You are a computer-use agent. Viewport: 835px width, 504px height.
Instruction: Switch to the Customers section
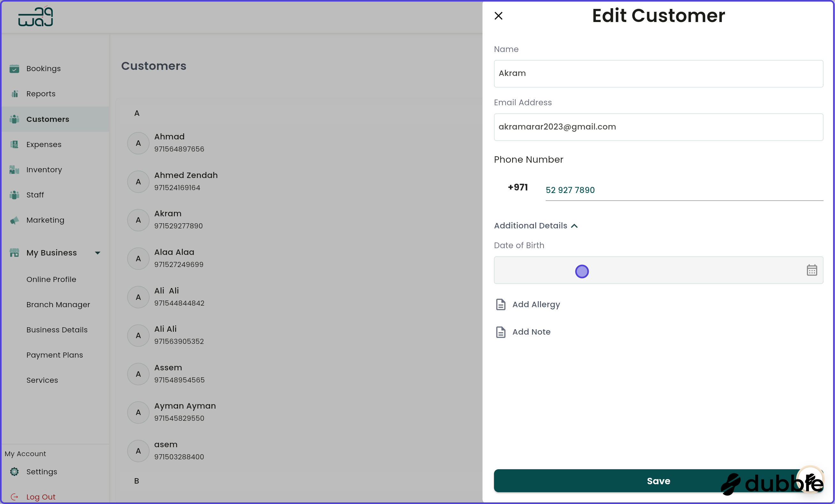(x=48, y=119)
